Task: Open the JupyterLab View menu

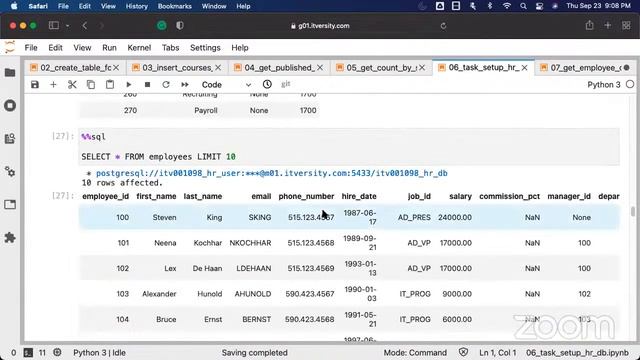Action: pos(82,48)
